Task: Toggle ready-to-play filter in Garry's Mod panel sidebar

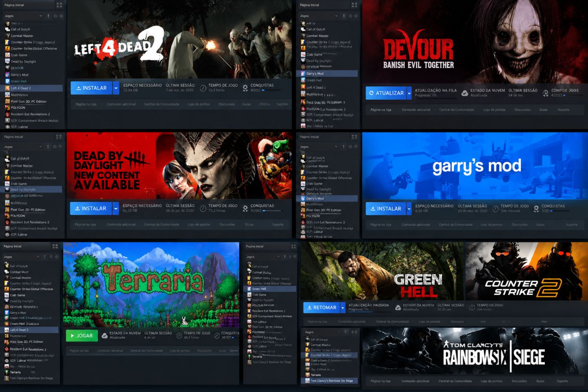Action: coord(356,147)
